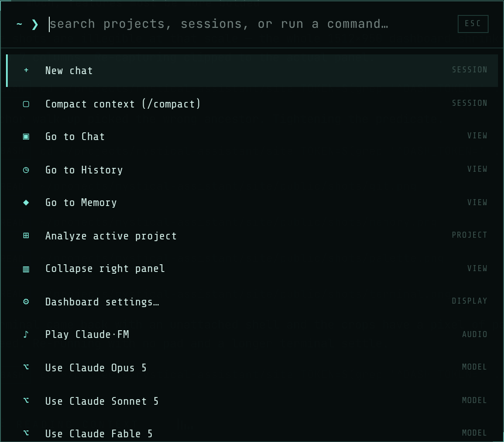Open Dashboard settings… command
The width and height of the screenshot is (504, 442).
click(252, 302)
